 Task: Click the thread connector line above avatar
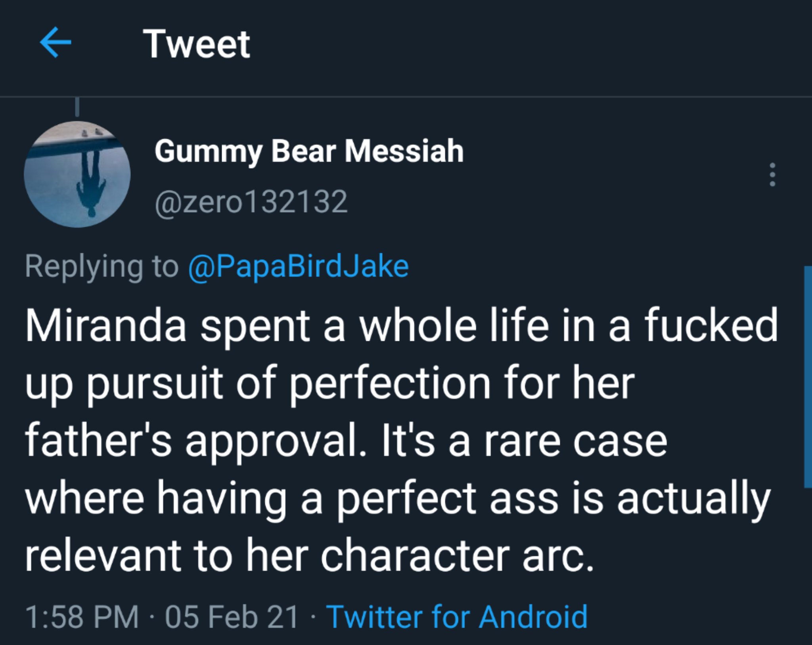[77, 107]
